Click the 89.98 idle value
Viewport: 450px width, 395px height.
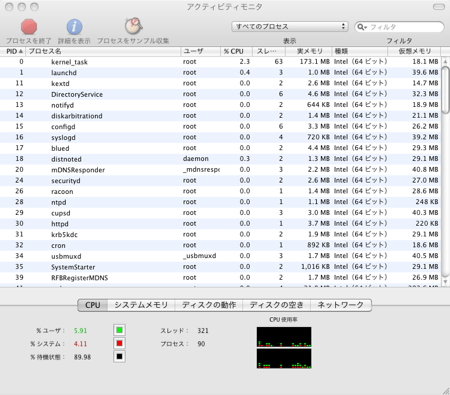(x=82, y=357)
